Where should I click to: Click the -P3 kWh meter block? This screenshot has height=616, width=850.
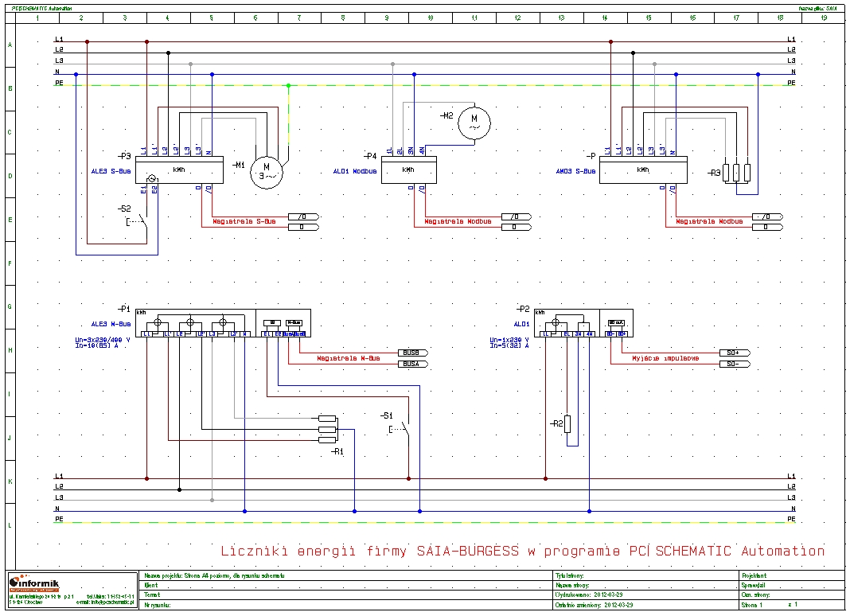(x=179, y=170)
